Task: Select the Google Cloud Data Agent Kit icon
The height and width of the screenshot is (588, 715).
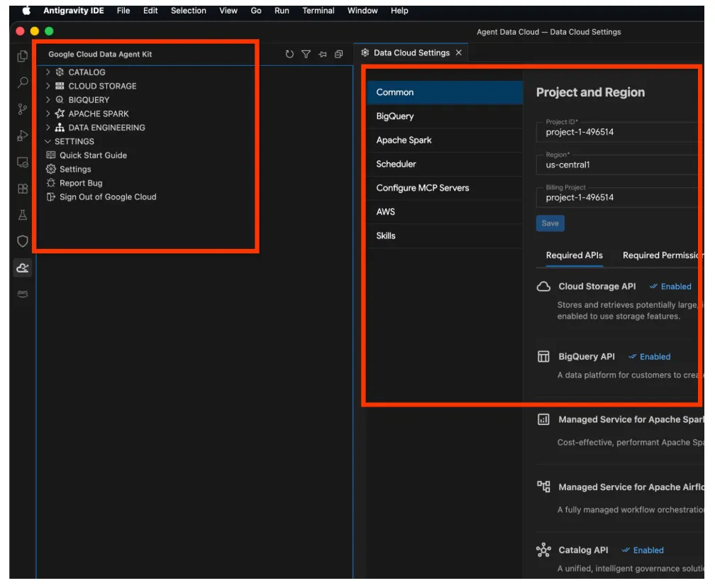Action: pyautogui.click(x=23, y=267)
